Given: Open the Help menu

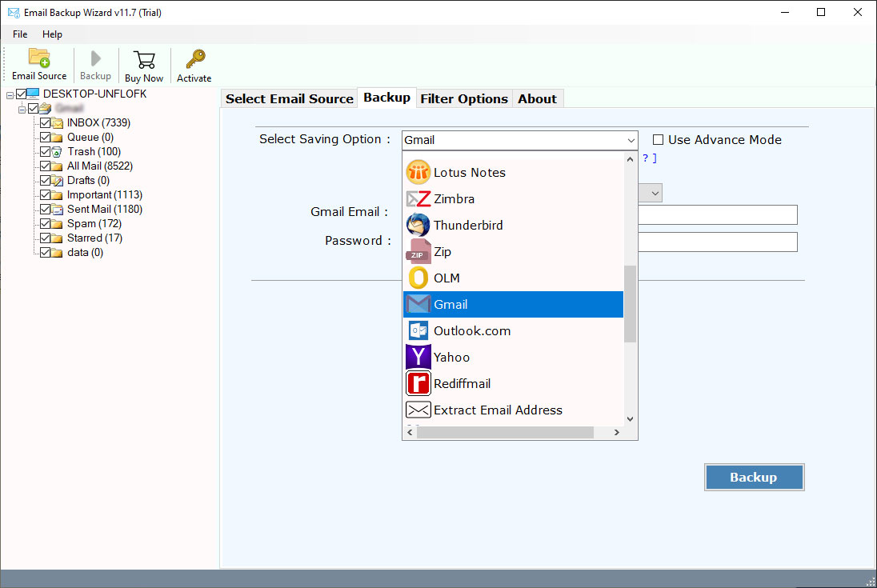Looking at the screenshot, I should click(x=52, y=34).
